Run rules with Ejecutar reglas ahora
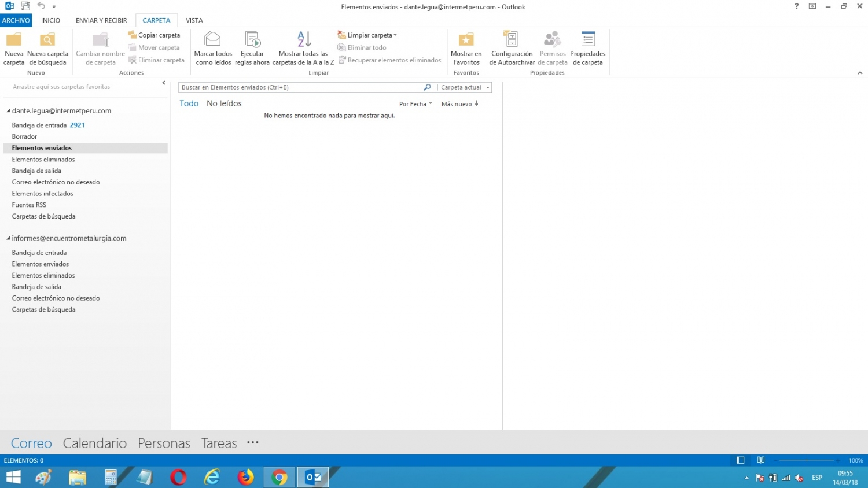Screen dimensions: 868x488 click(252, 49)
